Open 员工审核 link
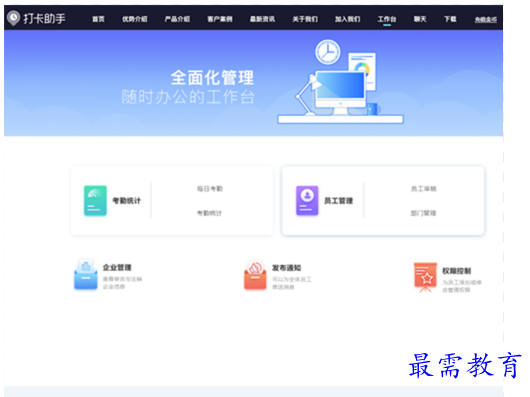Screen dimensions: 530x397 [424, 189]
